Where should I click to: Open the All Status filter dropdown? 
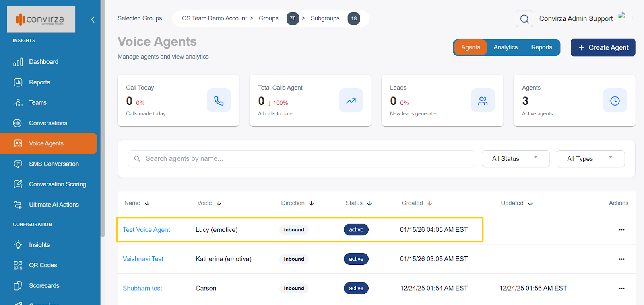click(515, 159)
